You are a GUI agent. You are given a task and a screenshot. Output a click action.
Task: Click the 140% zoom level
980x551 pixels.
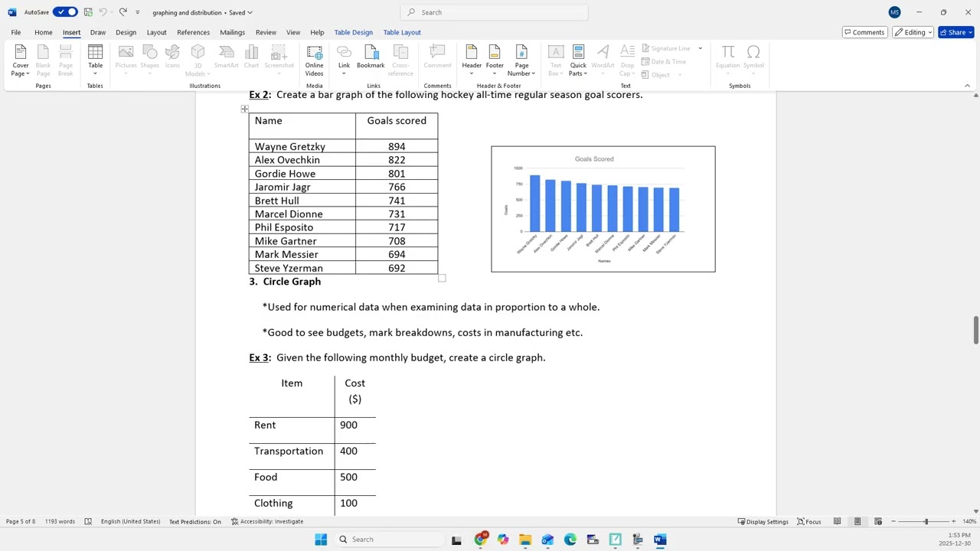point(969,521)
